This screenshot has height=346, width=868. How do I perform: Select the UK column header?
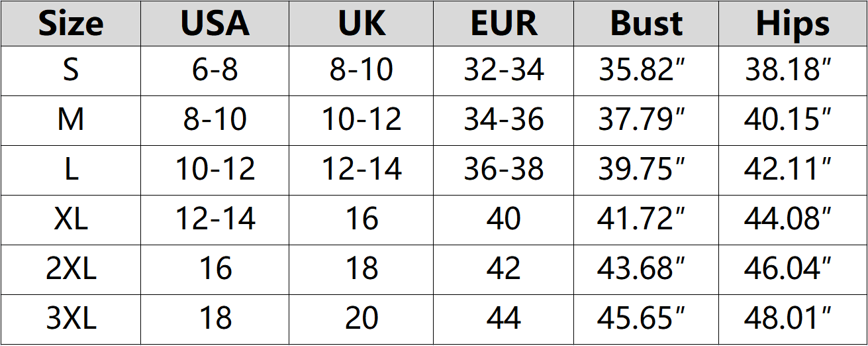click(x=362, y=24)
